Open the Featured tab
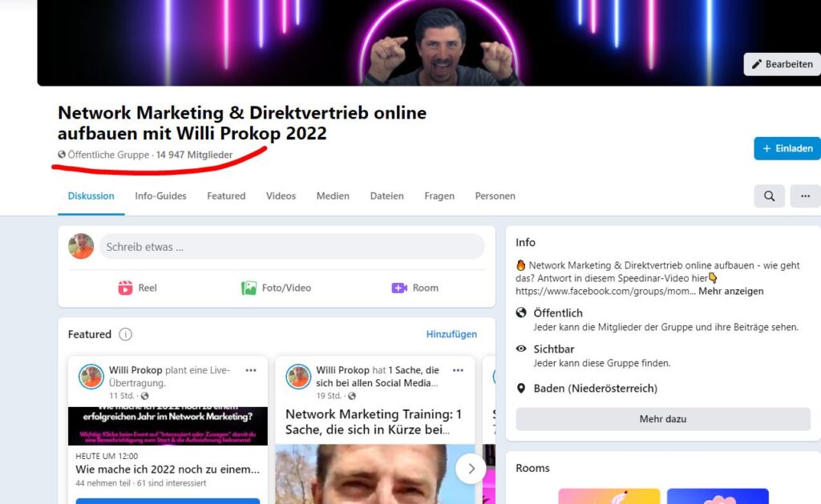Screen dimensions: 821x504 coord(226,196)
